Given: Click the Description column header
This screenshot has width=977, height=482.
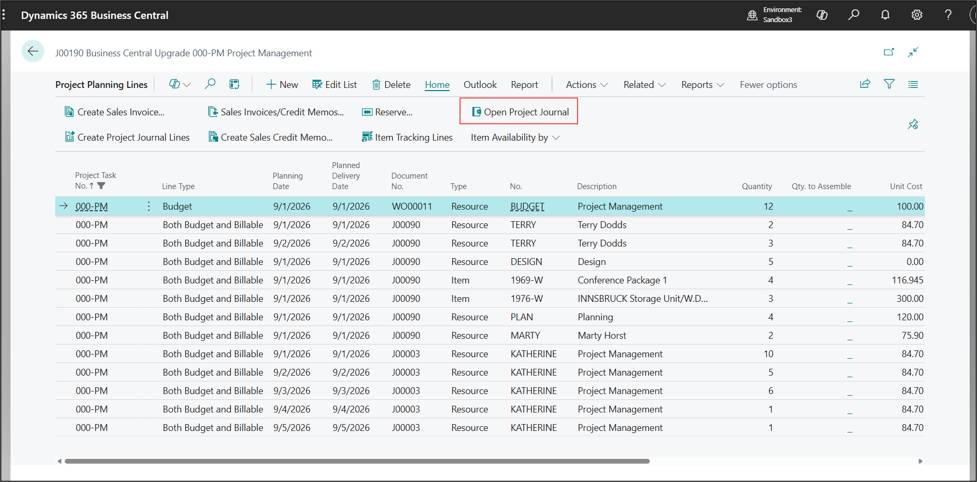Looking at the screenshot, I should tap(597, 186).
